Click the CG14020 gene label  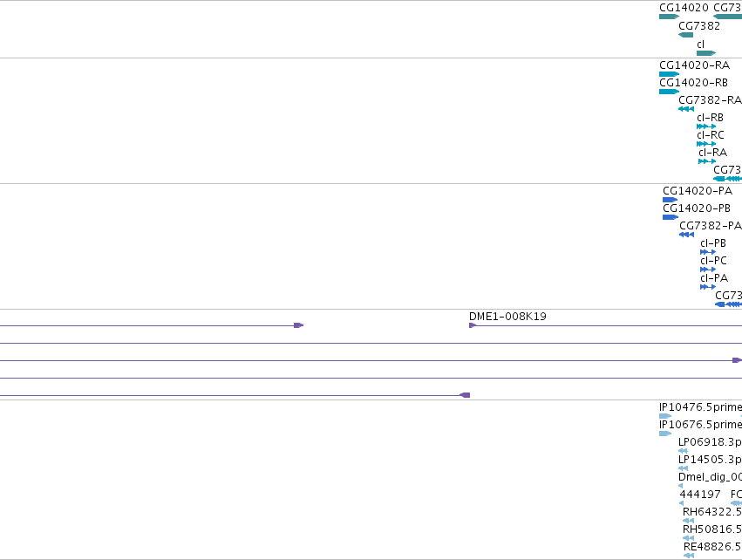684,8
